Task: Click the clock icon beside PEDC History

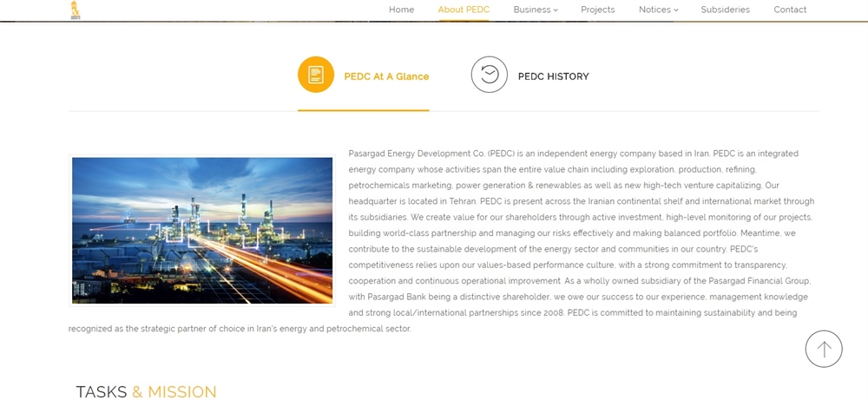Action: (489, 75)
